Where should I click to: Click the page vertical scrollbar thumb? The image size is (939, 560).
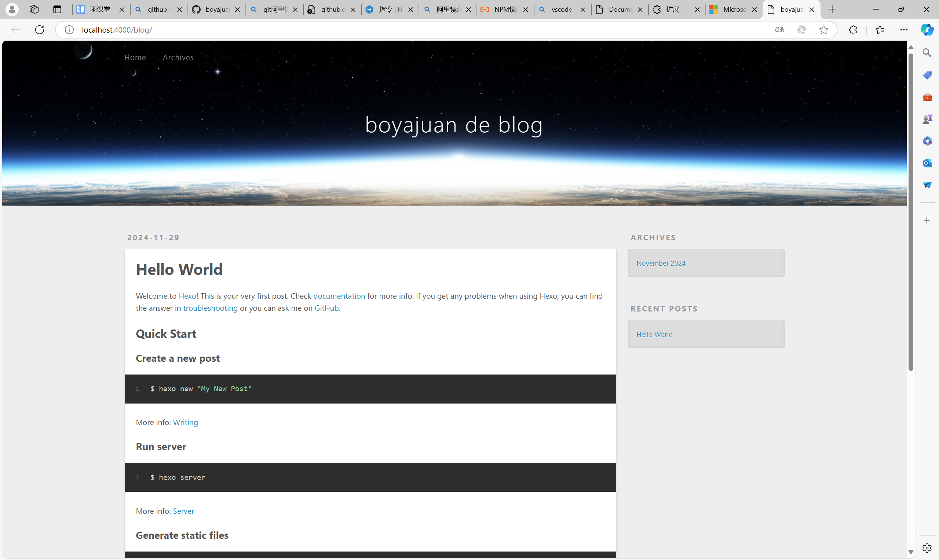point(911,211)
